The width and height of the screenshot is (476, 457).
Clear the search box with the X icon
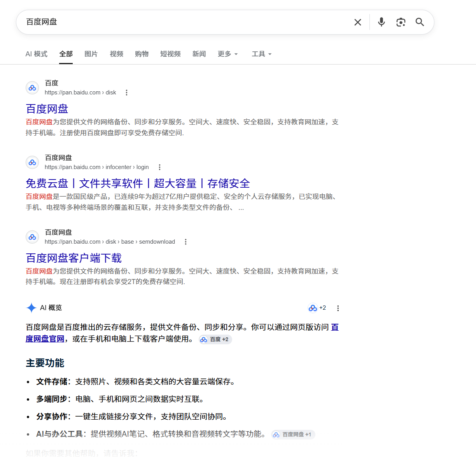point(358,22)
